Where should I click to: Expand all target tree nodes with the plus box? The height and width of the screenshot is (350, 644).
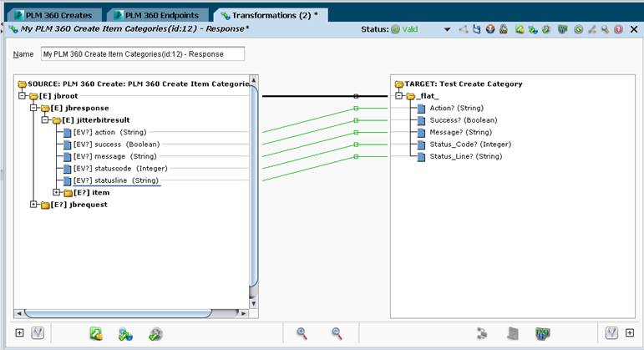coord(630,332)
